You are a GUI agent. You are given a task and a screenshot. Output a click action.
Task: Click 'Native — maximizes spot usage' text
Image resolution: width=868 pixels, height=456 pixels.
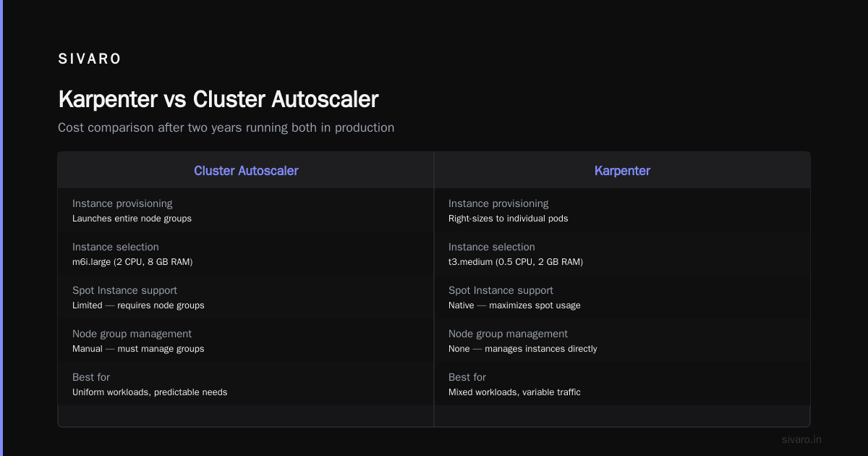tap(514, 305)
